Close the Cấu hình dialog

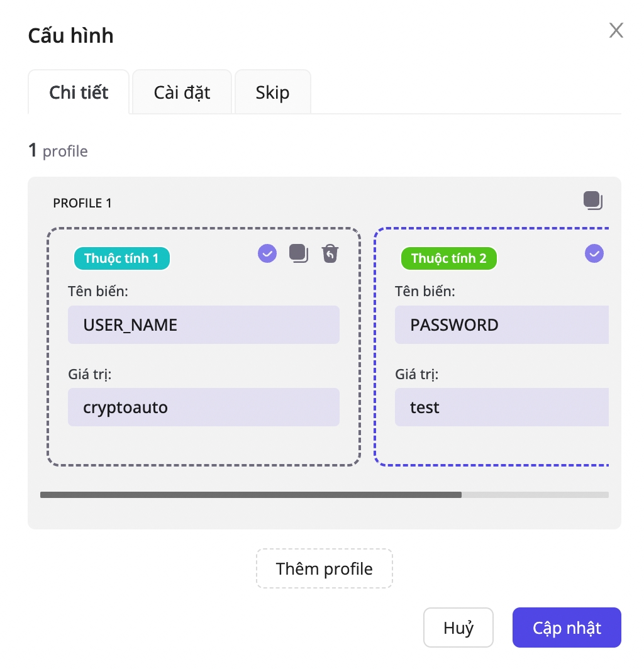pyautogui.click(x=616, y=30)
